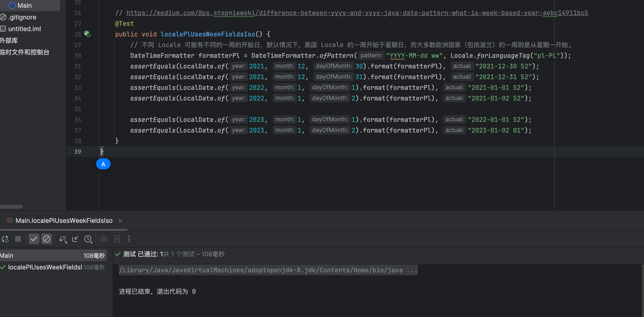
Task: Click the camera snapshot icon
Action: click(104, 239)
